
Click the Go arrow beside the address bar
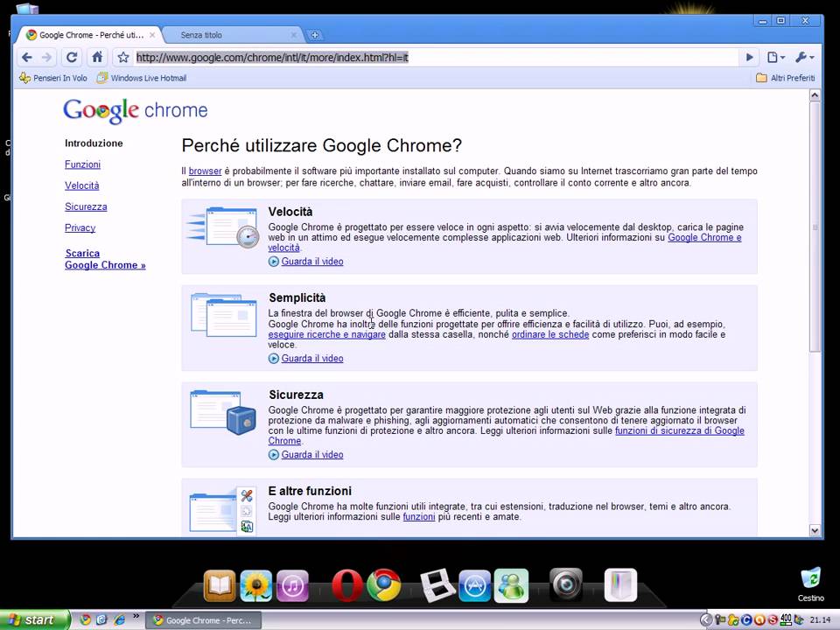(750, 58)
